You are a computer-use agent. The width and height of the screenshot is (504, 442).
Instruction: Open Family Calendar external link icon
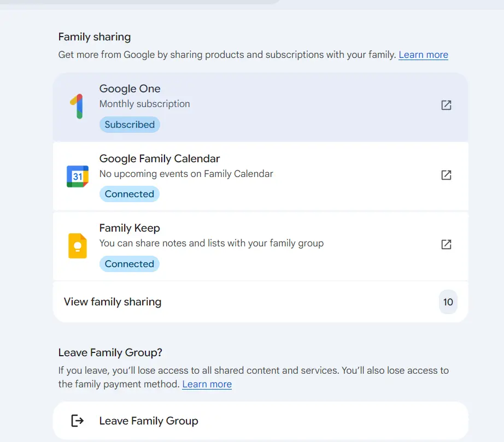tap(446, 175)
